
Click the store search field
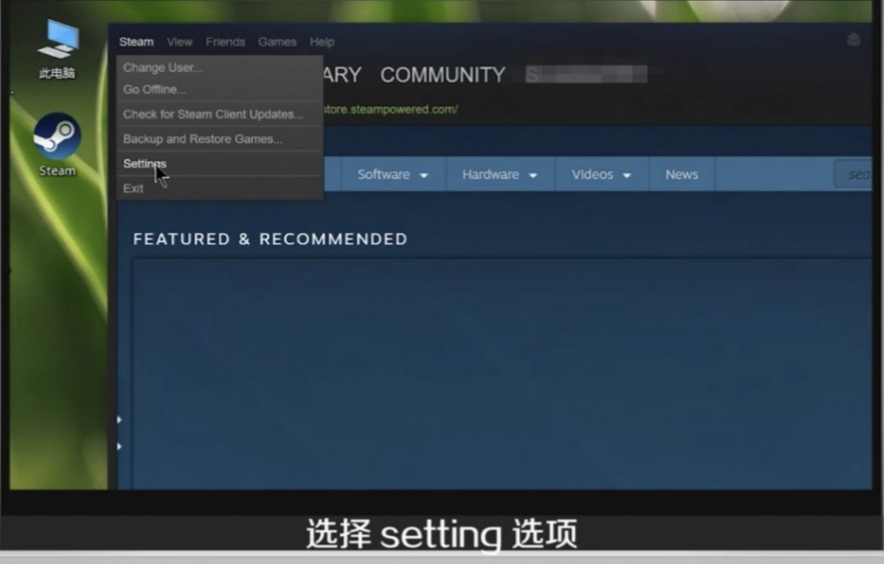tap(853, 175)
